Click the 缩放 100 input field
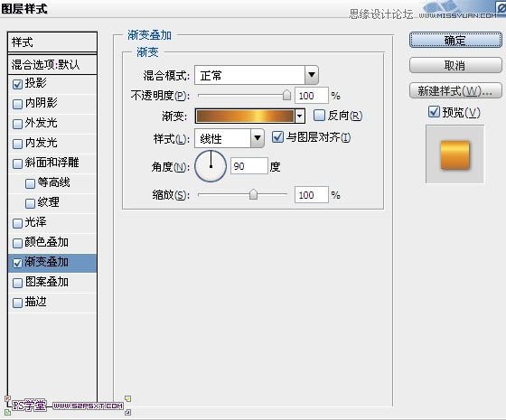 [x=312, y=195]
